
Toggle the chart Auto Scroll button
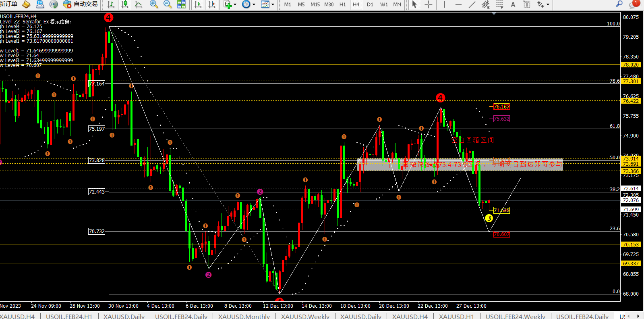198,4
